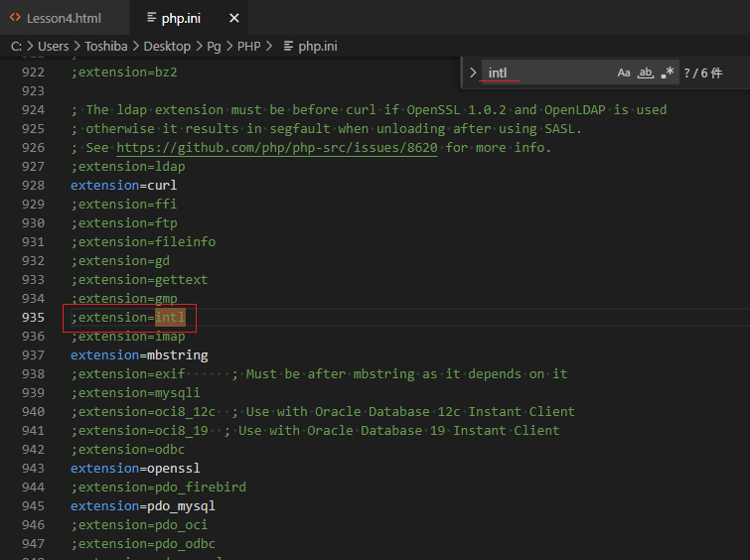Click the ;extension=oci8_19 text

139,430
